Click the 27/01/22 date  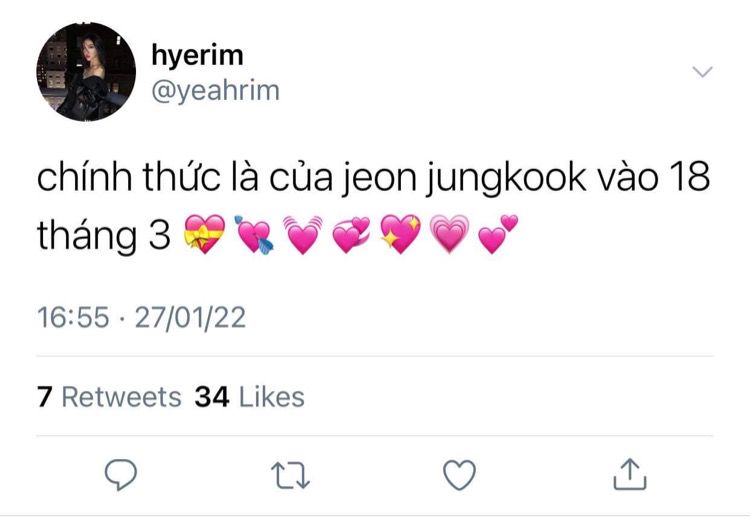190,317
